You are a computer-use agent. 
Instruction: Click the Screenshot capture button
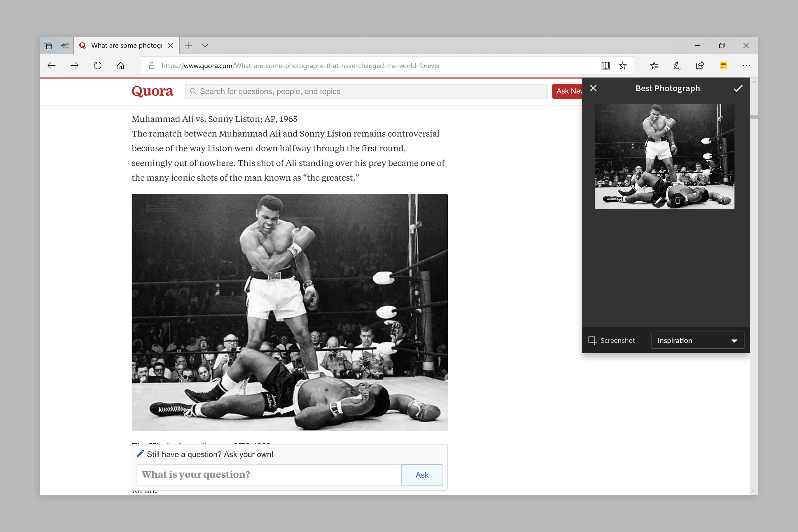(611, 340)
